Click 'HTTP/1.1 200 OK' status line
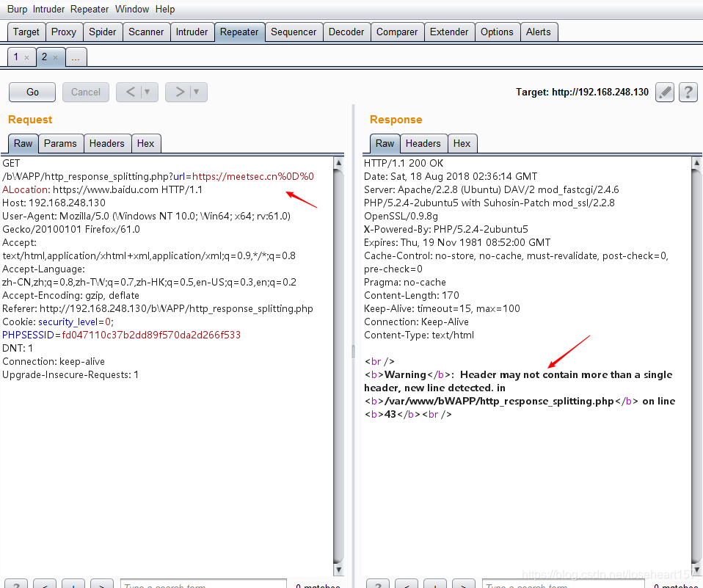 pos(404,163)
